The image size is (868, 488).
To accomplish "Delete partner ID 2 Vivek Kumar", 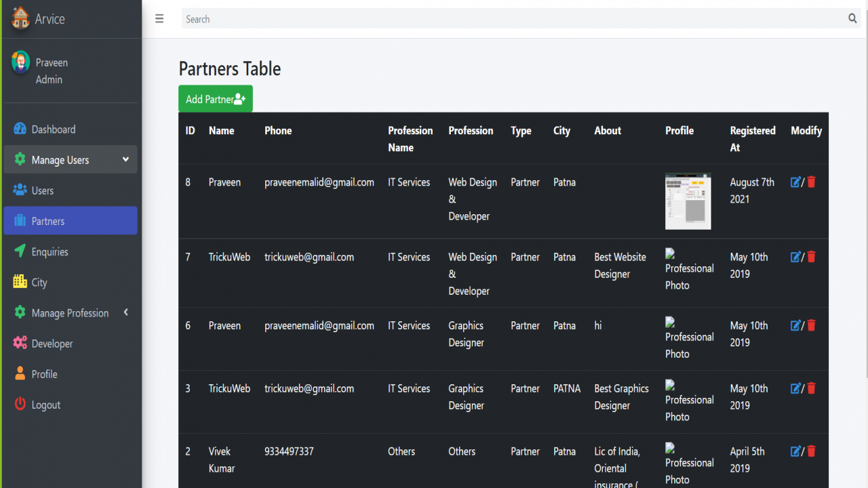I will 811,451.
